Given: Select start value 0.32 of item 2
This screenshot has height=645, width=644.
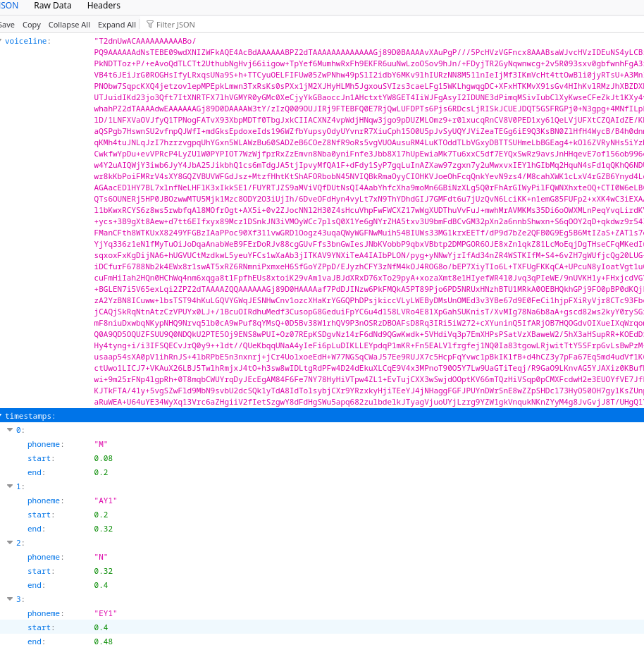Looking at the screenshot, I should click(x=103, y=571).
